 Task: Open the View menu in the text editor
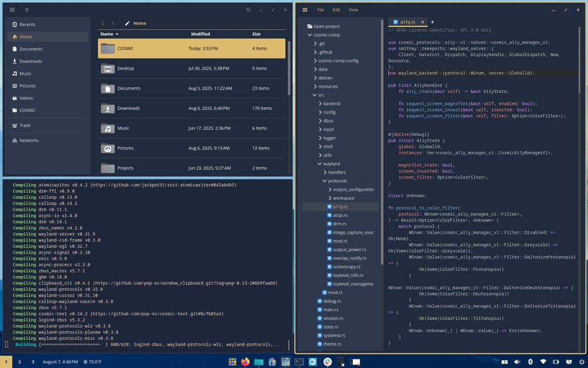(353, 9)
